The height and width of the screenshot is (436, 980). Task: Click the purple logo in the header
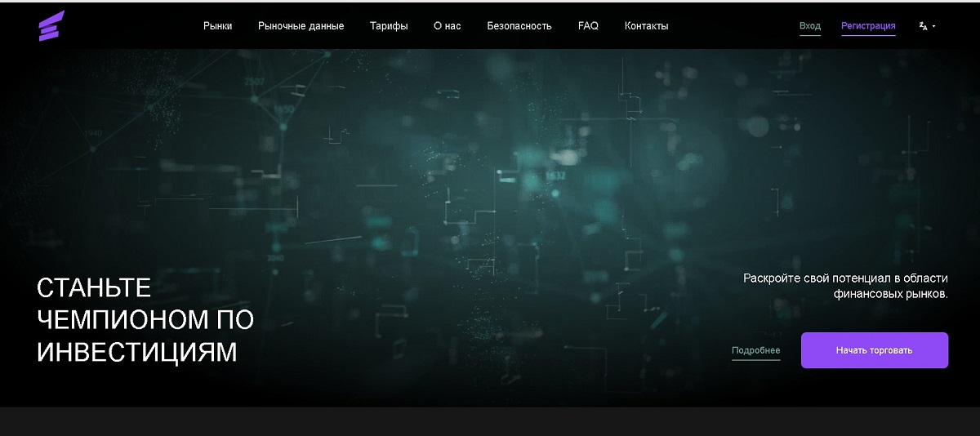[x=51, y=26]
